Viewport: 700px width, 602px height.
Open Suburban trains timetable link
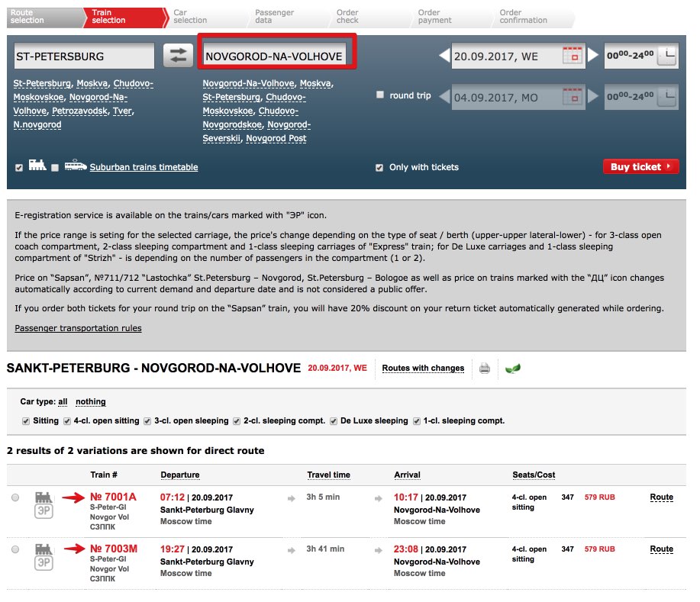144,167
